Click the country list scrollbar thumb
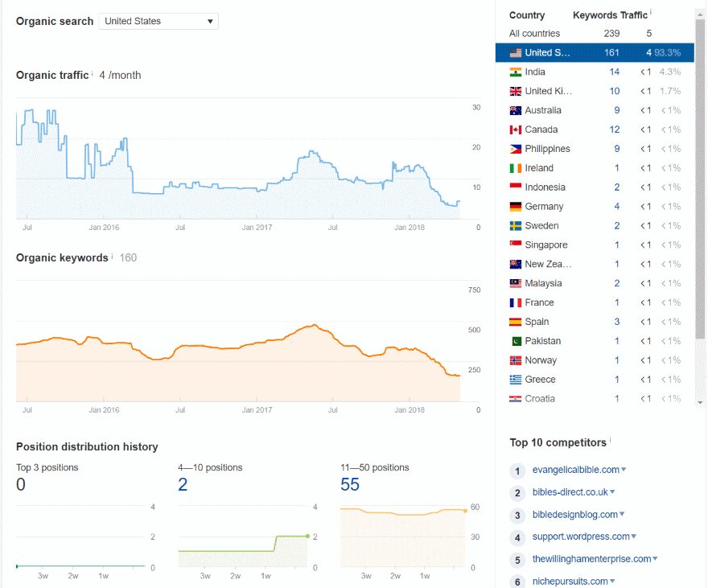Image resolution: width=708 pixels, height=588 pixels. point(700,179)
